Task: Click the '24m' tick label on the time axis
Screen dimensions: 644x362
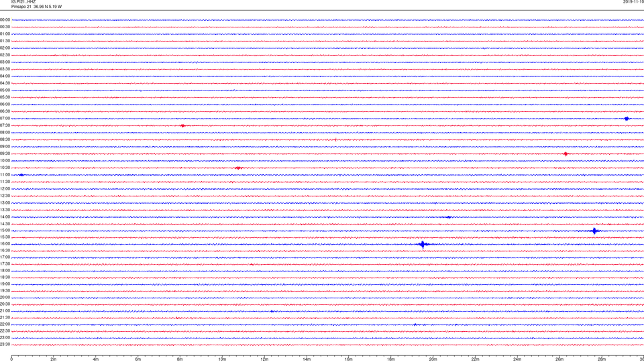Action: 517,359
